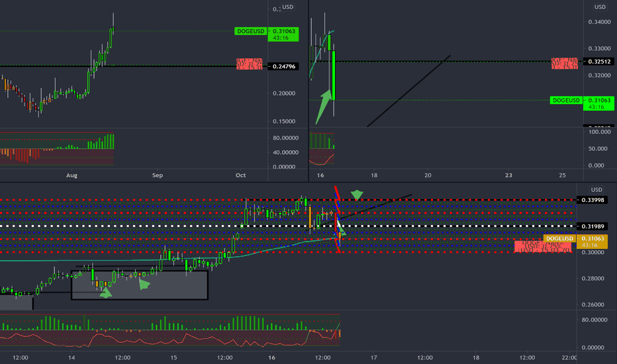This screenshot has width=617, height=364.
Task: Click the green DOGEUSD label in the top-right pane
Action: pyautogui.click(x=566, y=101)
